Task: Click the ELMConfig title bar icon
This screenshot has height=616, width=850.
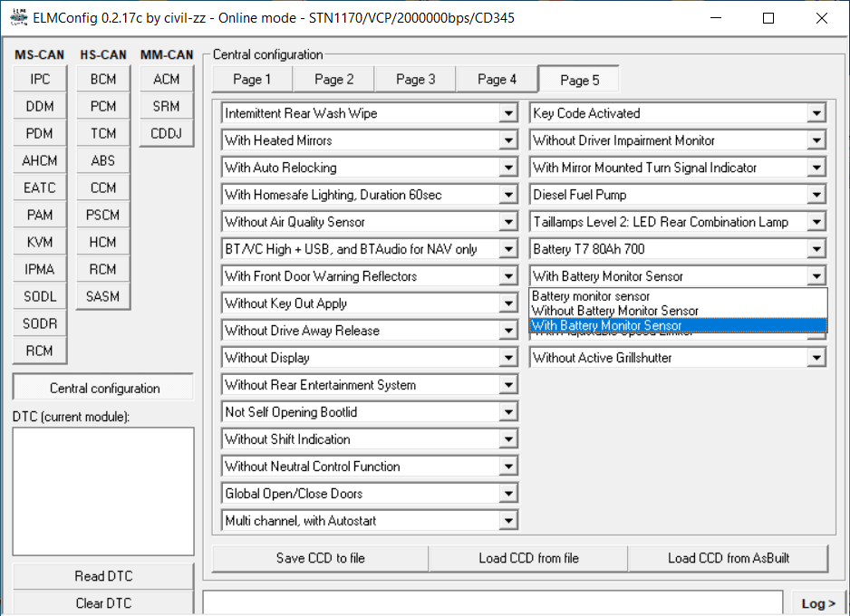Action: [x=17, y=17]
